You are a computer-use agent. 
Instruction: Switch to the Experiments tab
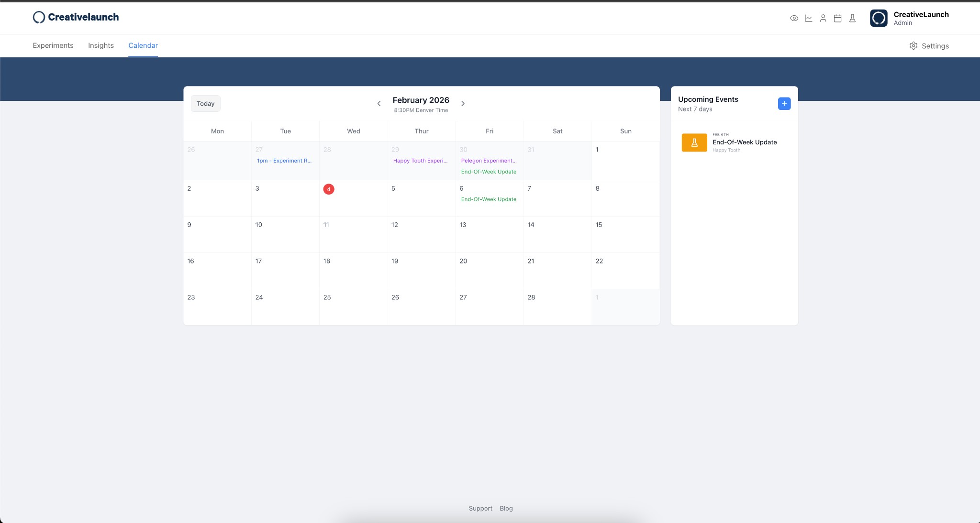(x=53, y=45)
